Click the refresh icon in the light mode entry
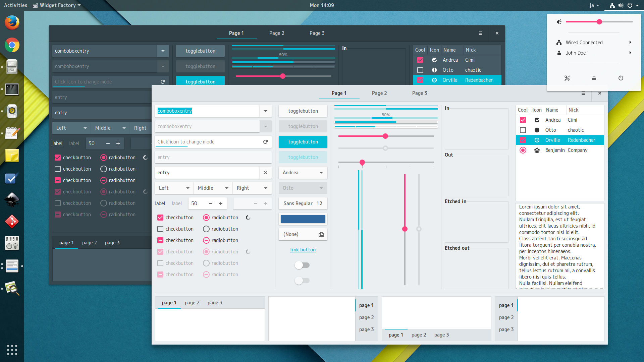Screen dimensions: 644x362 point(265,142)
